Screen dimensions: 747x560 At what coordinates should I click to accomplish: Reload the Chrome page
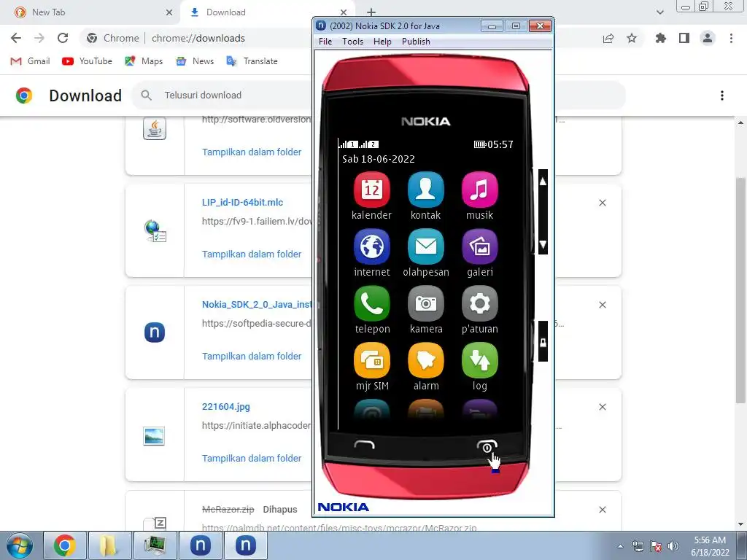point(63,38)
